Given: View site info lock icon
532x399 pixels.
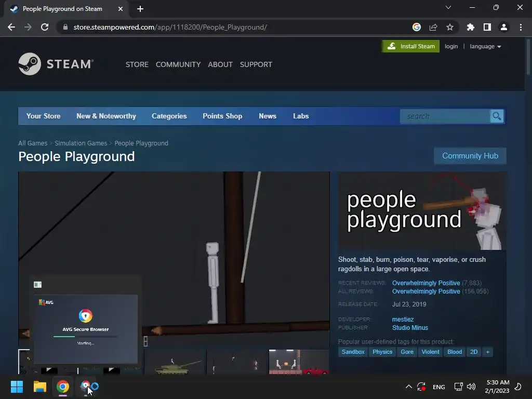Looking at the screenshot, I should [65, 27].
